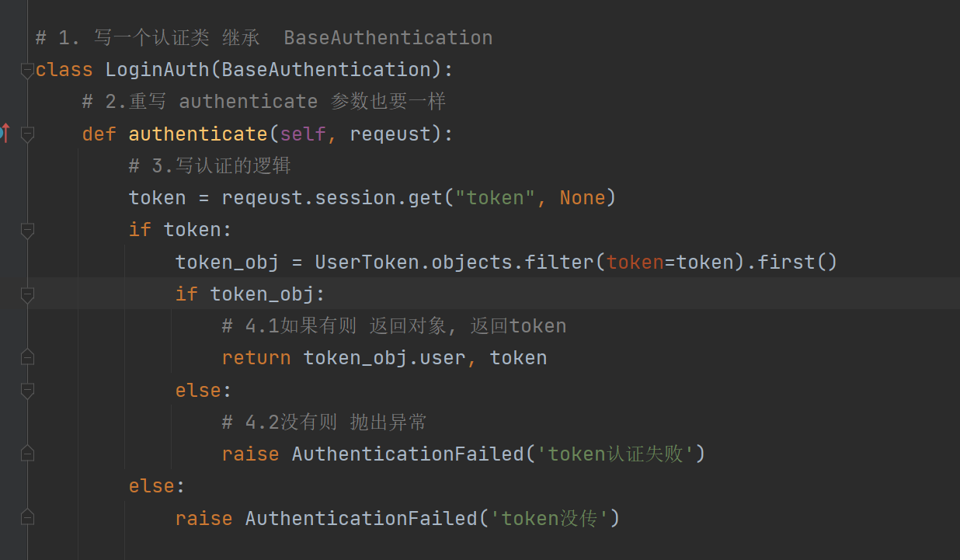Screen dimensions: 960x560
Task: Click AuthenticationFailed in 'token没传' line
Action: pos(361,518)
